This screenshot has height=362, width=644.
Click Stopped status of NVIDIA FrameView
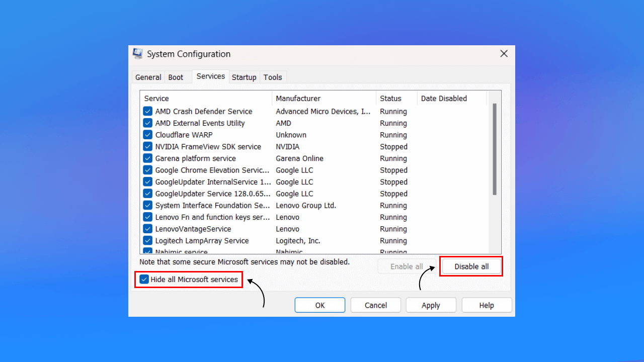tap(393, 147)
